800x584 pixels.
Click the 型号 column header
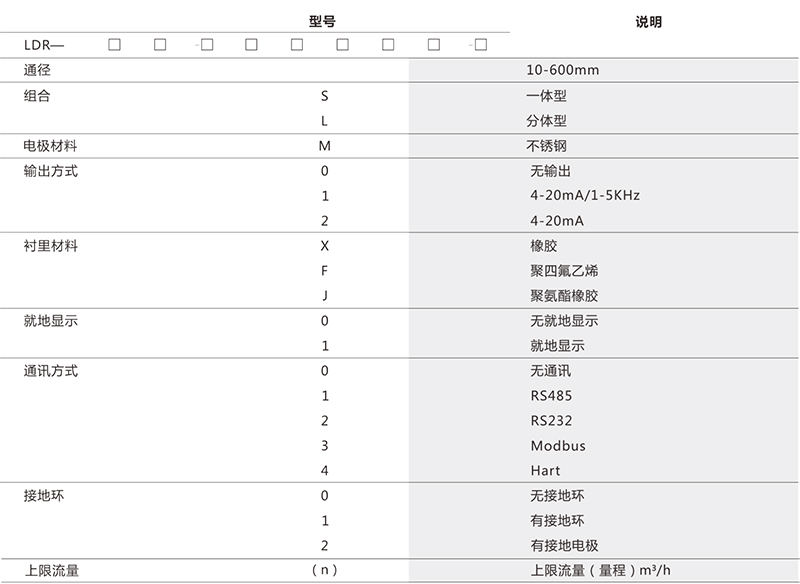click(x=322, y=21)
